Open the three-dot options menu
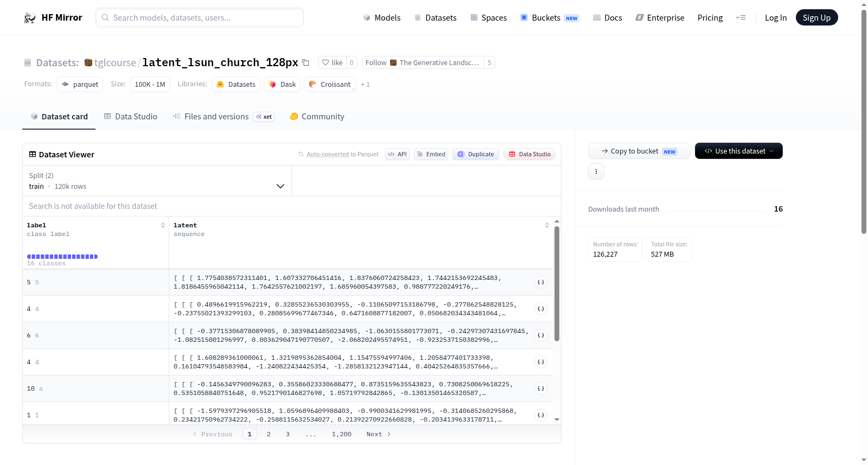 596,171
